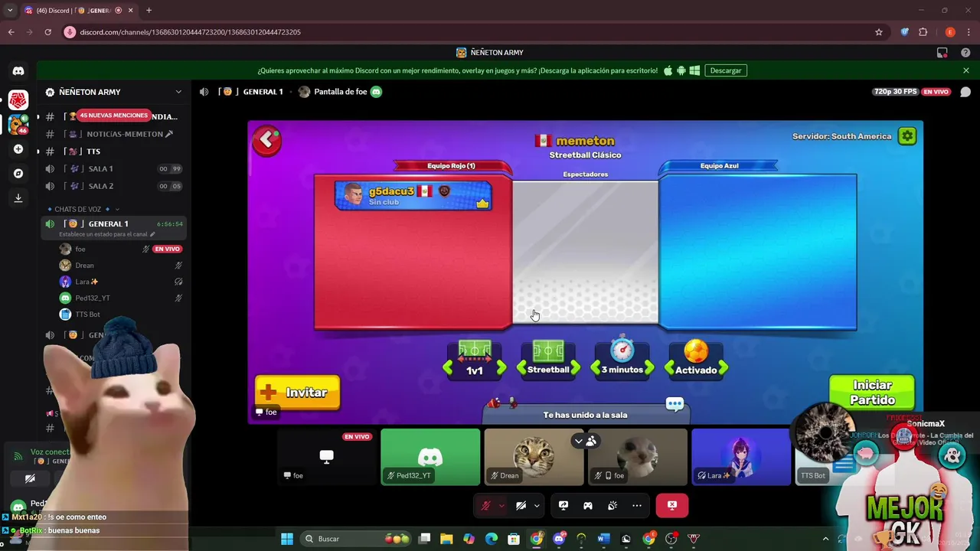
Task: Switch option right arrow of Activado
Action: coord(722,369)
